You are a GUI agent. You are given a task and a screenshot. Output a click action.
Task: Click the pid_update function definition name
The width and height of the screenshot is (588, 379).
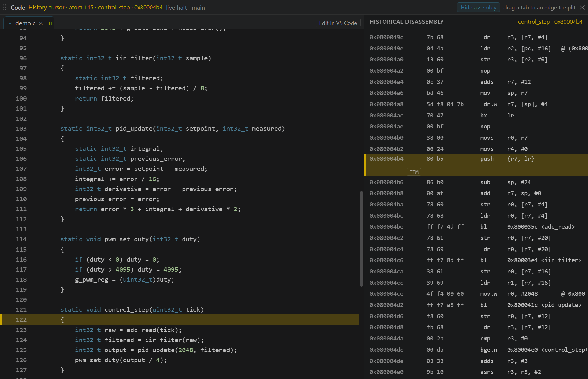(134, 128)
